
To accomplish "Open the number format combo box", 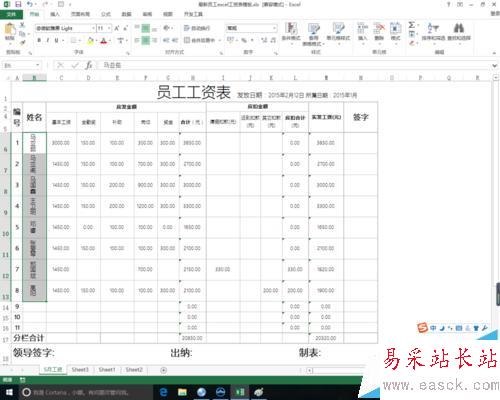I will click(x=252, y=28).
